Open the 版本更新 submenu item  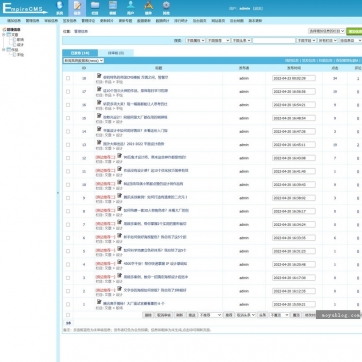[255, 21]
